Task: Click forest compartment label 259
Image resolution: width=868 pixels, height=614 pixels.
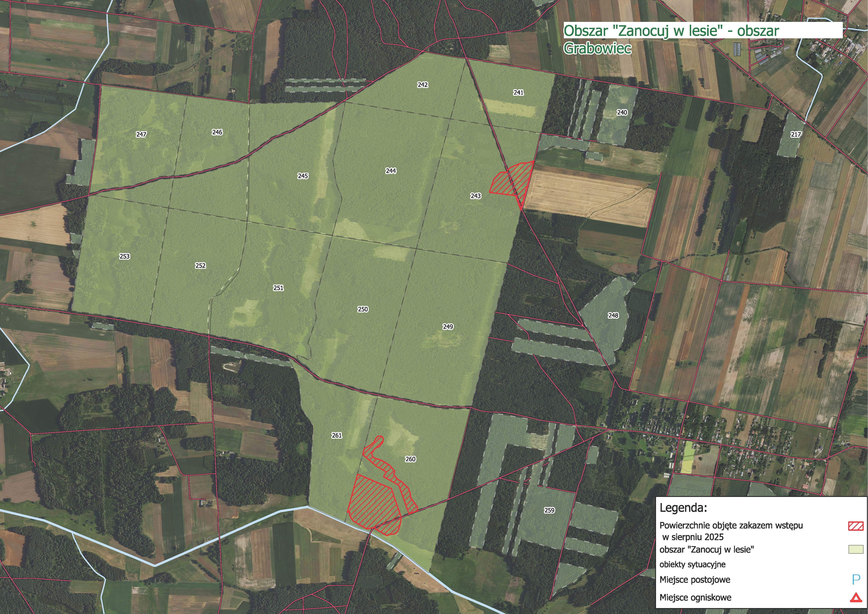Action: pos(549,510)
